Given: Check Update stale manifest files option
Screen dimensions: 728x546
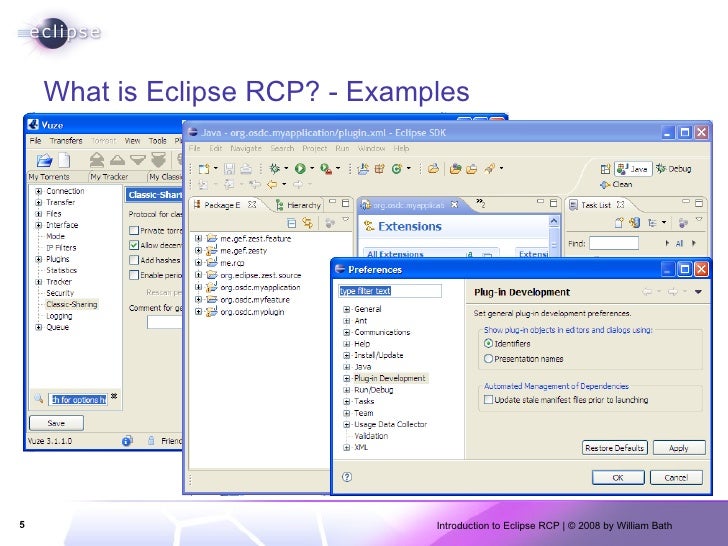Looking at the screenshot, I should tap(488, 399).
